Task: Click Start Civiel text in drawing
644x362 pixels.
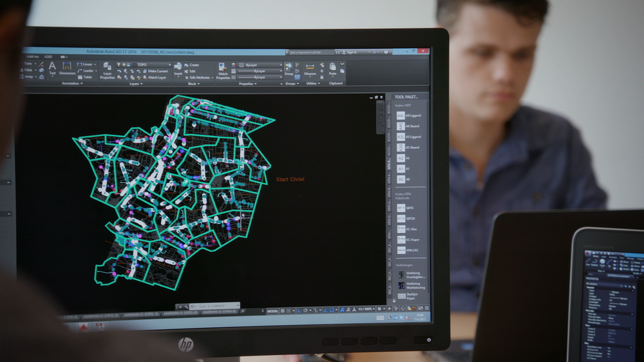Action: (x=290, y=179)
